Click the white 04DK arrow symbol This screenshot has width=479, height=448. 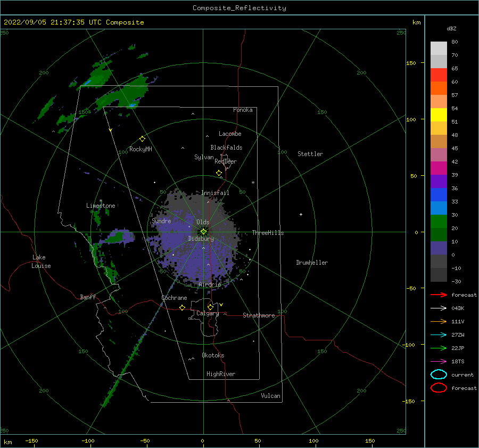439,308
